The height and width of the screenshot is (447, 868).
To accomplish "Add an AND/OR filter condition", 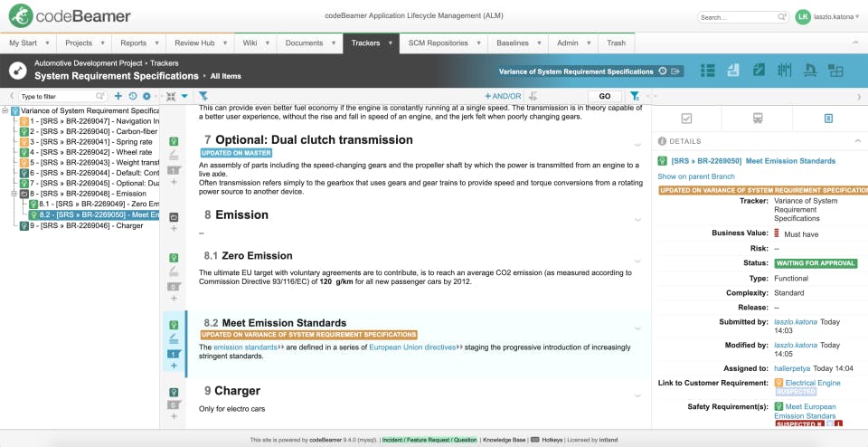I will (x=503, y=97).
